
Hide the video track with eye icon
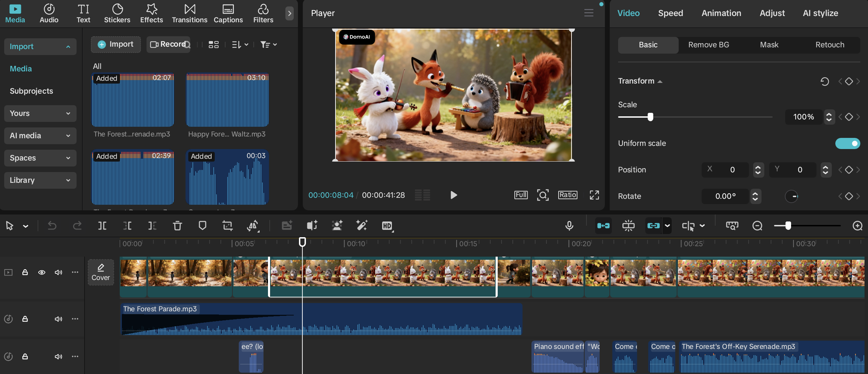[x=42, y=272]
